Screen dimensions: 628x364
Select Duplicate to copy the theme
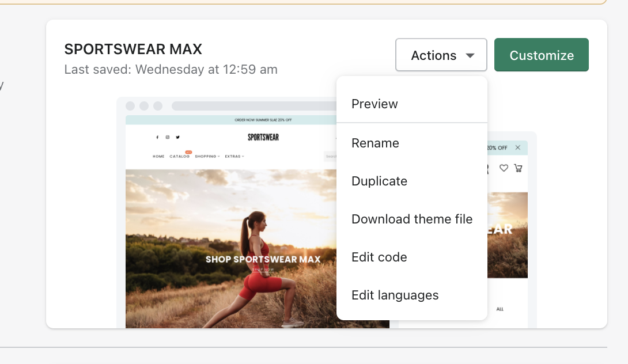click(x=379, y=181)
